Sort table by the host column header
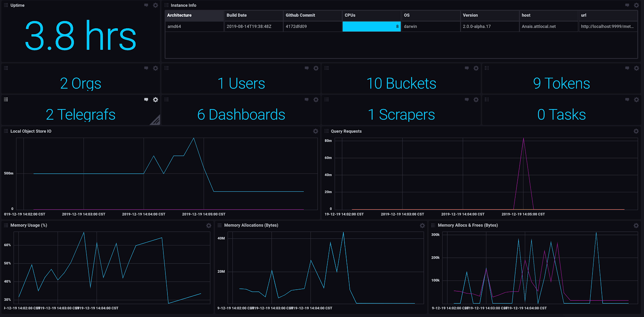This screenshot has height=317, width=644. point(549,15)
